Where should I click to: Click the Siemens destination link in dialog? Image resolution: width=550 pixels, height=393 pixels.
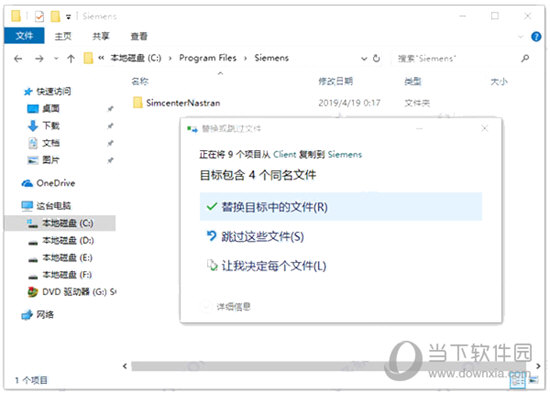coord(345,154)
